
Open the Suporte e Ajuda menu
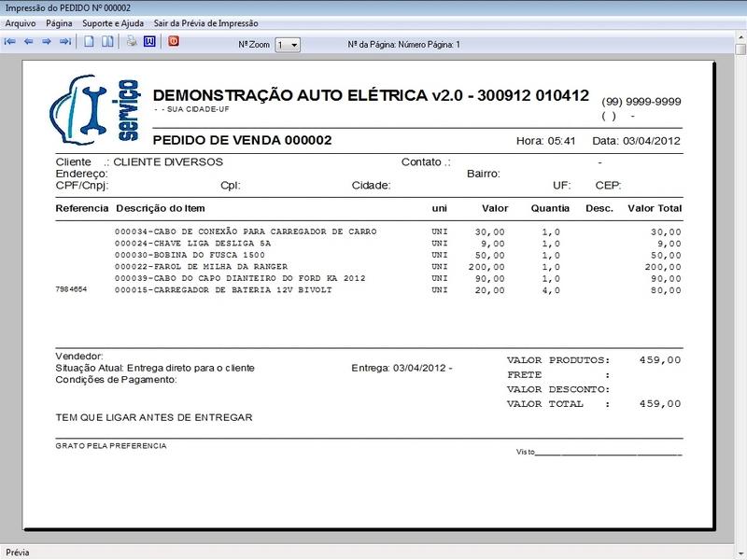pos(113,23)
